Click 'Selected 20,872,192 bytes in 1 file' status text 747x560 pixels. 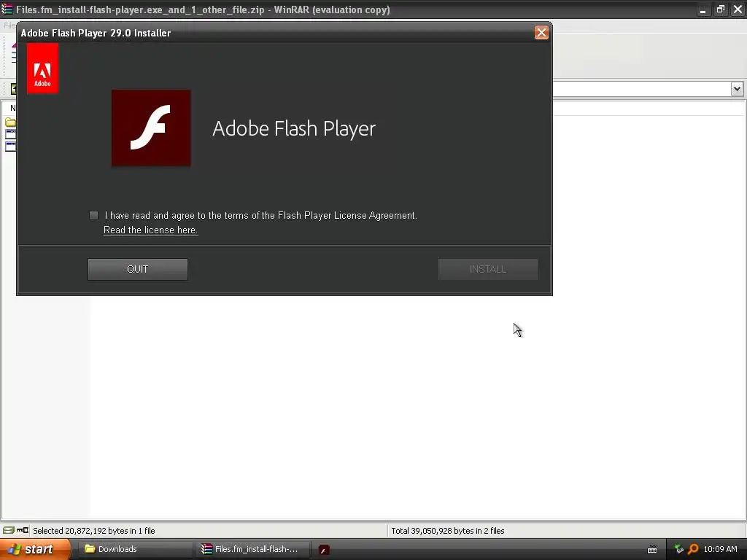94,531
